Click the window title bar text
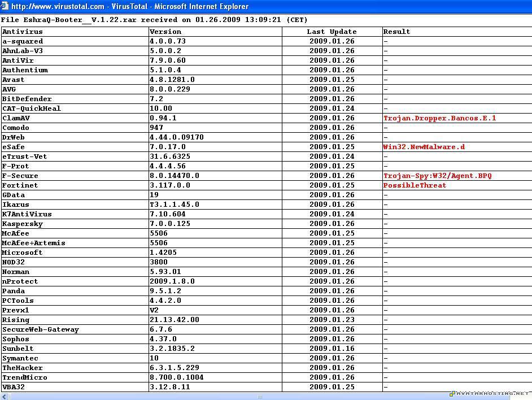532x400 pixels. [130, 6]
